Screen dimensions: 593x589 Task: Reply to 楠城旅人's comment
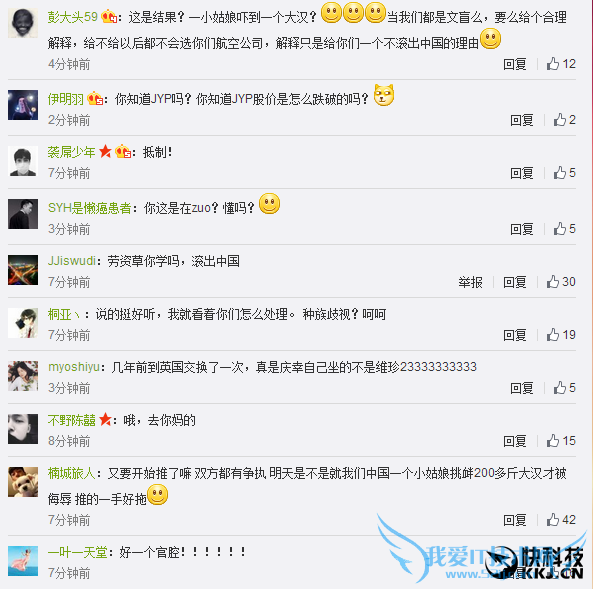point(514,520)
